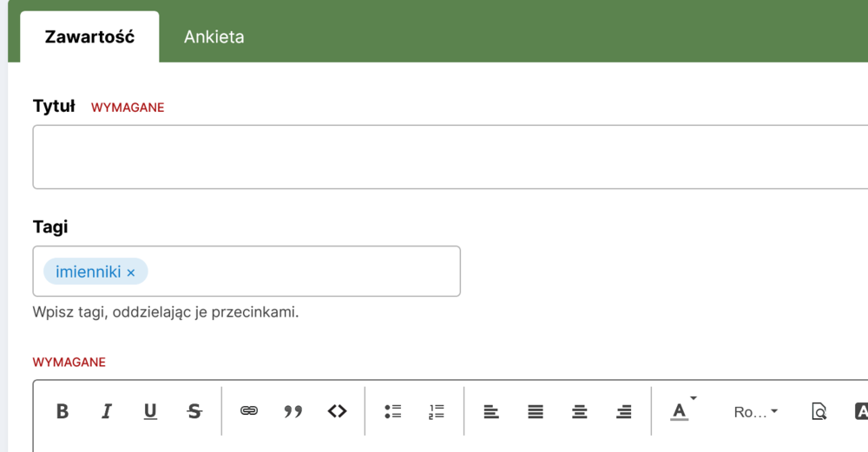Align text to the left

tap(491, 411)
